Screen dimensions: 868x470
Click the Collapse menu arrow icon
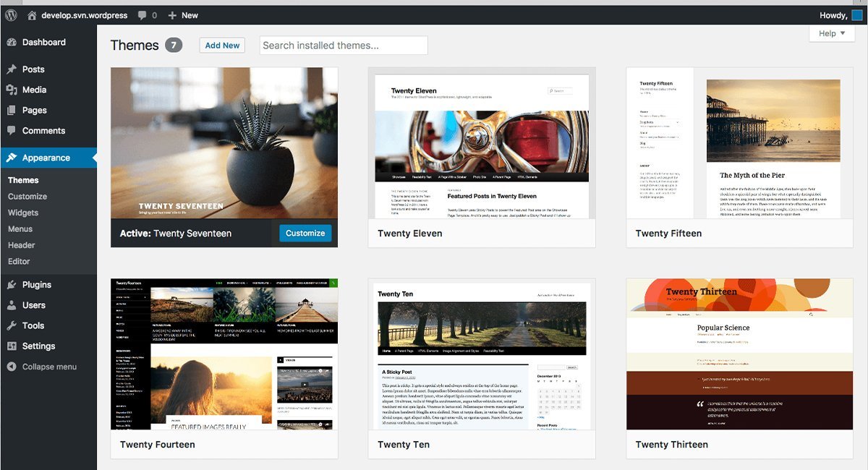pos(12,367)
